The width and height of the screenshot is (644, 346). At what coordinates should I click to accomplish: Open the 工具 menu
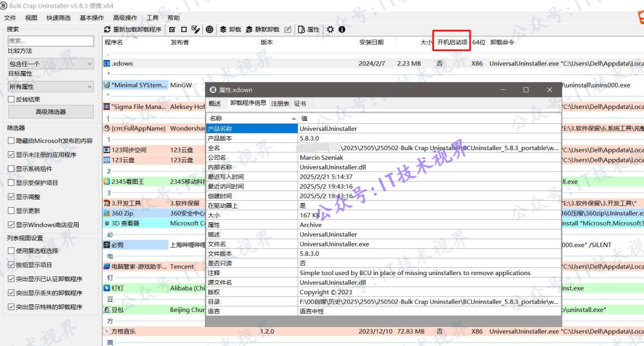pos(153,18)
